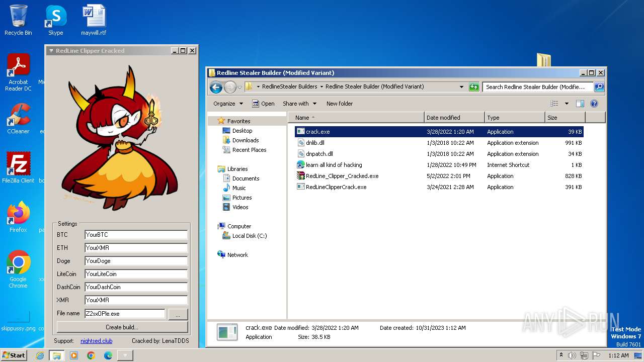
Task: Launch Firefox desktop shortcut
Action: (x=18, y=217)
